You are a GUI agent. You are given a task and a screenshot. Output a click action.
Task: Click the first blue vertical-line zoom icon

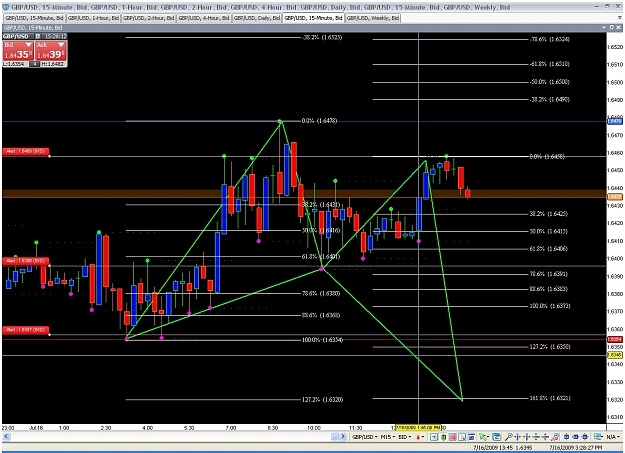(x=518, y=437)
